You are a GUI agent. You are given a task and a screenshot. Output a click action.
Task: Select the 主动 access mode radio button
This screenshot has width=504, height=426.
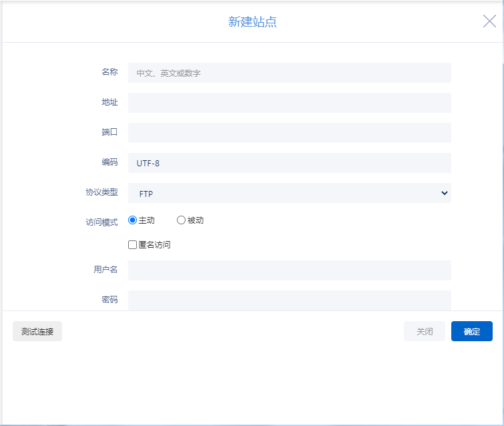click(x=133, y=220)
